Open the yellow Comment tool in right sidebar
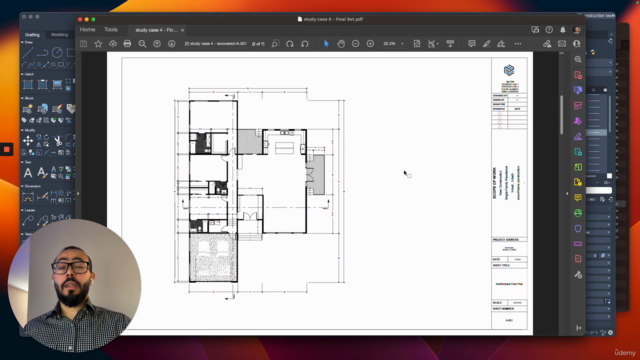Image resolution: width=640 pixels, height=360 pixels. click(578, 198)
